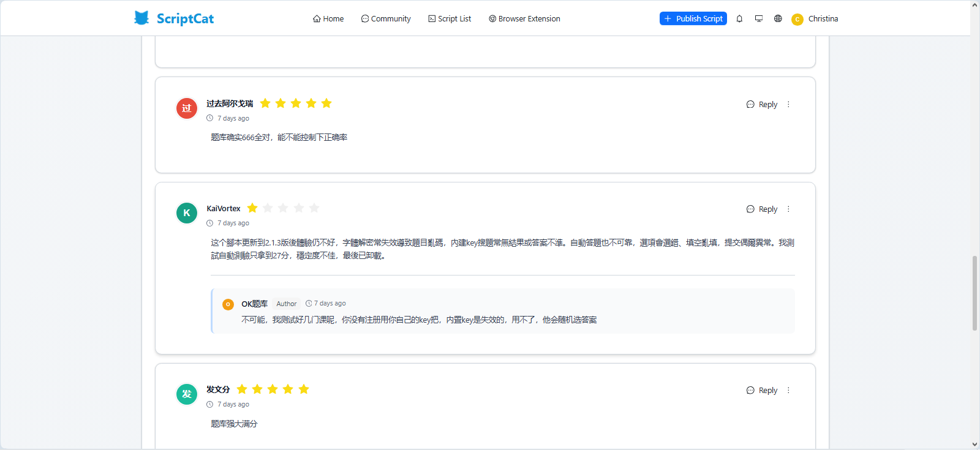Click the page vertical scrollbar thumb

(x=974, y=294)
